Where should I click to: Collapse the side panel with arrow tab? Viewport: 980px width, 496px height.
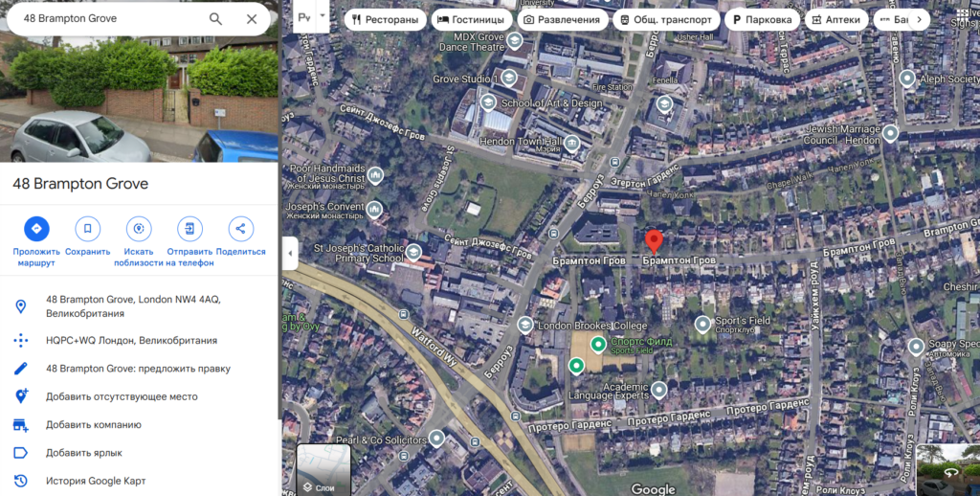pos(290,254)
